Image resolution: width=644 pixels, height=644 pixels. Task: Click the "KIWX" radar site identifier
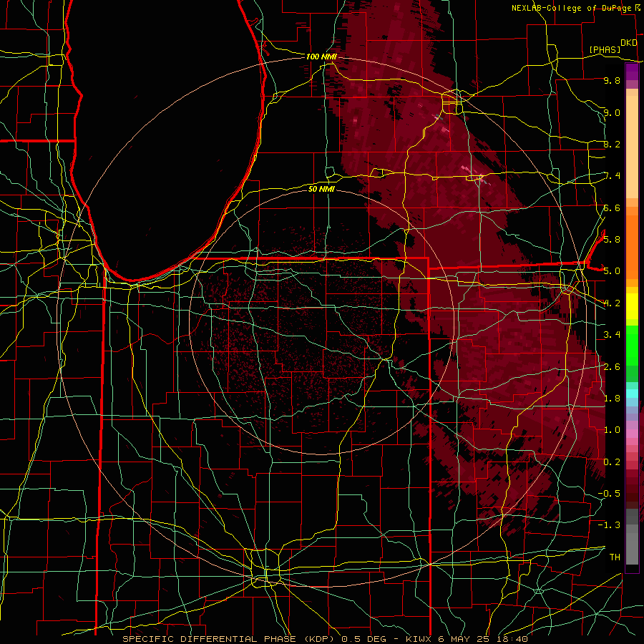click(419, 639)
